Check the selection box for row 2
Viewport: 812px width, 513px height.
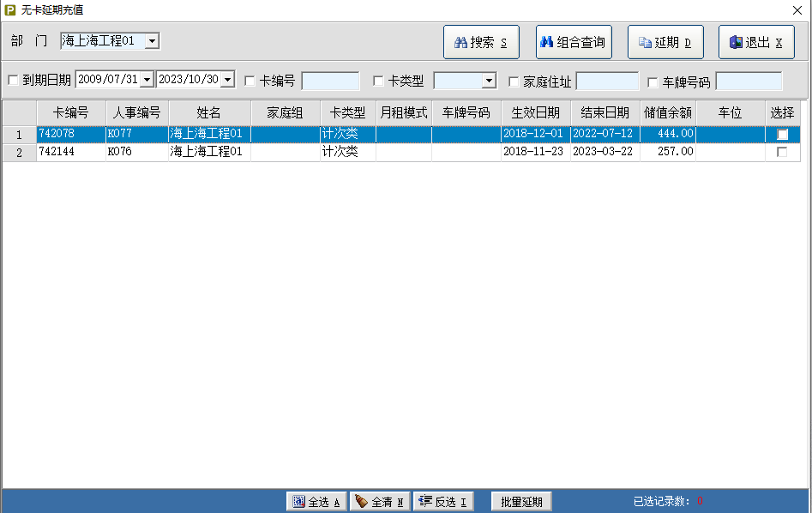(x=781, y=152)
